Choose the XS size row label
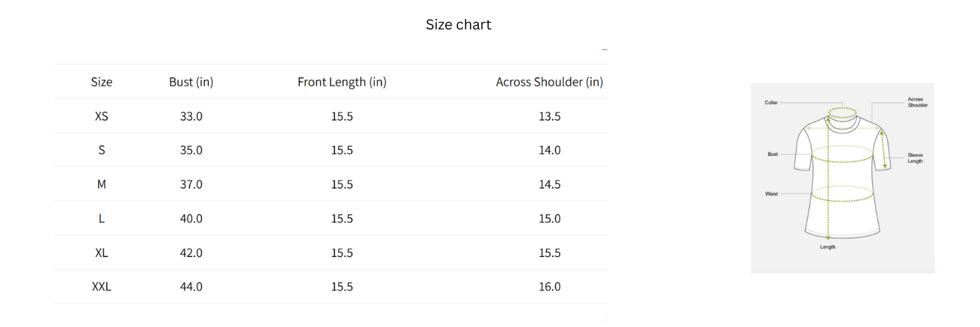The width and height of the screenshot is (980, 327). [101, 116]
